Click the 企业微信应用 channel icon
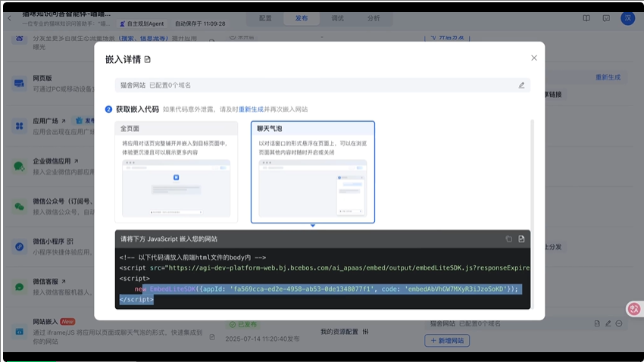 coord(19,166)
